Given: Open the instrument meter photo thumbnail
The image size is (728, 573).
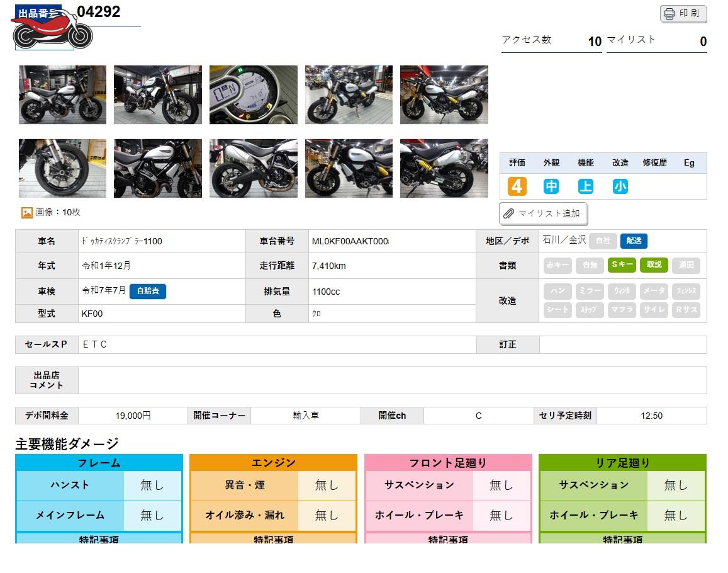Looking at the screenshot, I should point(254,95).
